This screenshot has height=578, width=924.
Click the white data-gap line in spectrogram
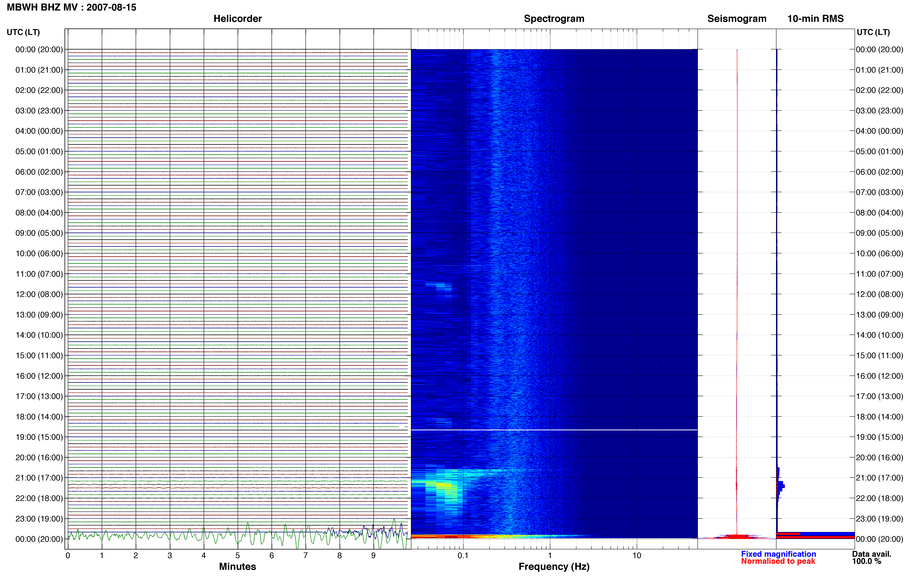coord(554,430)
